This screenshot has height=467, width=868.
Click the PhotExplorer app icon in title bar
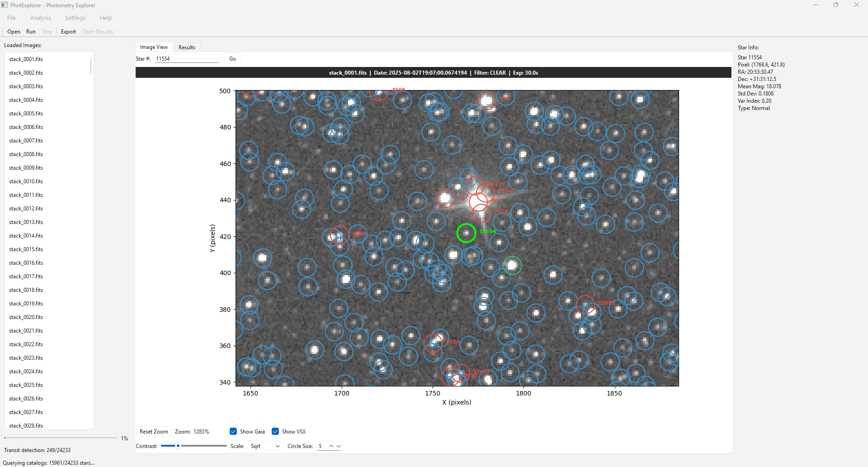(x=5, y=5)
